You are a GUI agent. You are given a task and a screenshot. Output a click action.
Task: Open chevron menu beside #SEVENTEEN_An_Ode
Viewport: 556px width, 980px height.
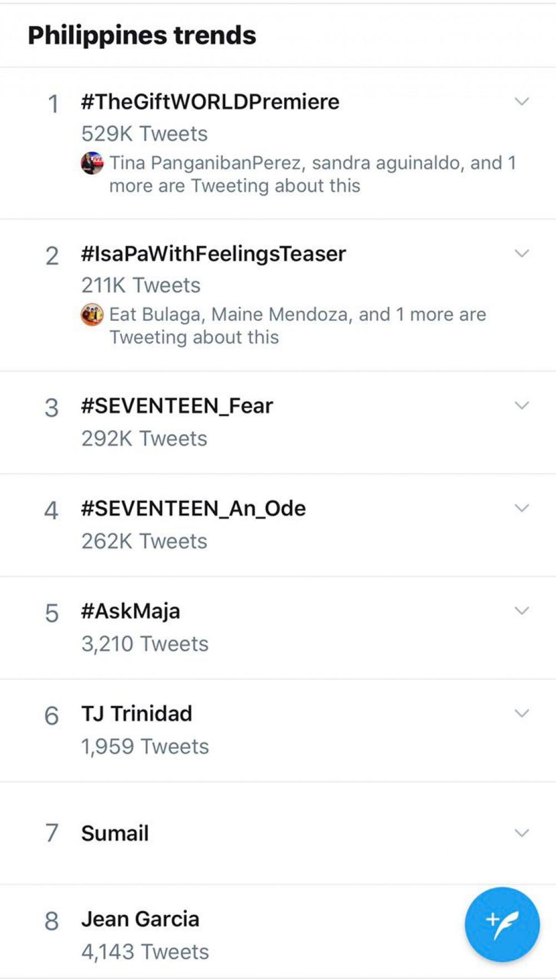[x=522, y=508]
